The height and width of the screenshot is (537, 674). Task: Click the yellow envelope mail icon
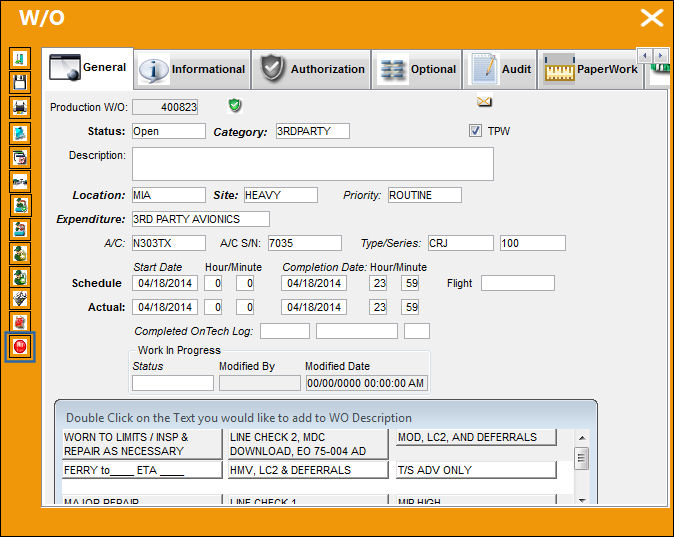point(484,101)
